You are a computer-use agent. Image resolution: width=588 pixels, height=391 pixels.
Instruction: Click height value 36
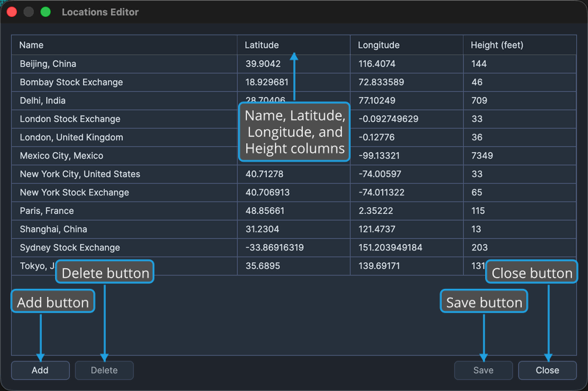point(477,137)
